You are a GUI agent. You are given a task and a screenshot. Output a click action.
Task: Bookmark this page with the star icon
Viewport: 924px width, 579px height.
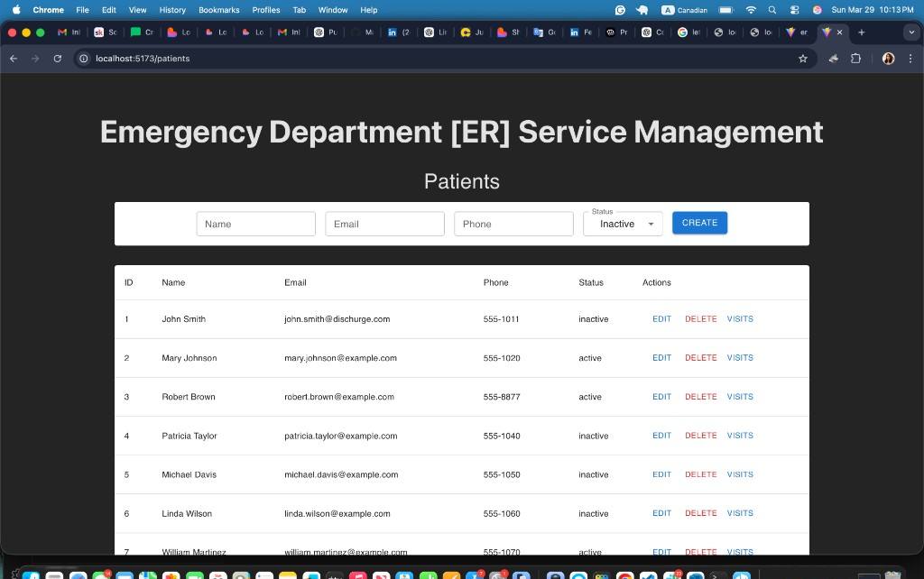[x=802, y=59]
